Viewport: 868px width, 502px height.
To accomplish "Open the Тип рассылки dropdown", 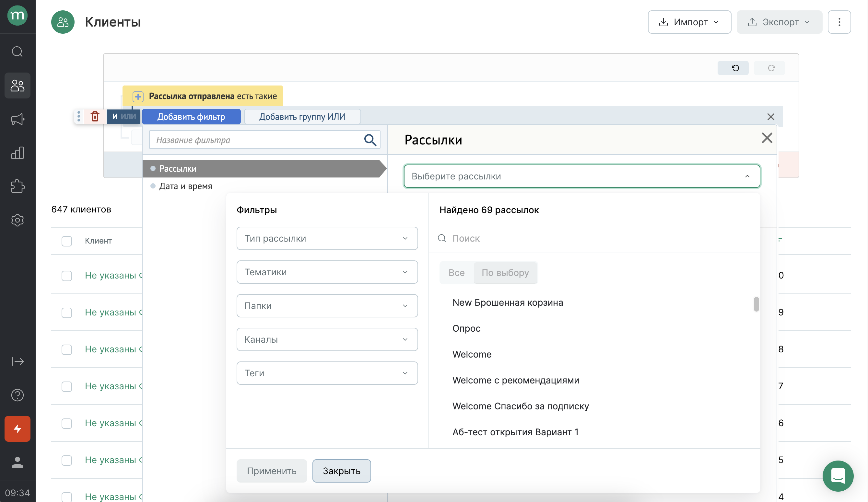I will point(327,238).
